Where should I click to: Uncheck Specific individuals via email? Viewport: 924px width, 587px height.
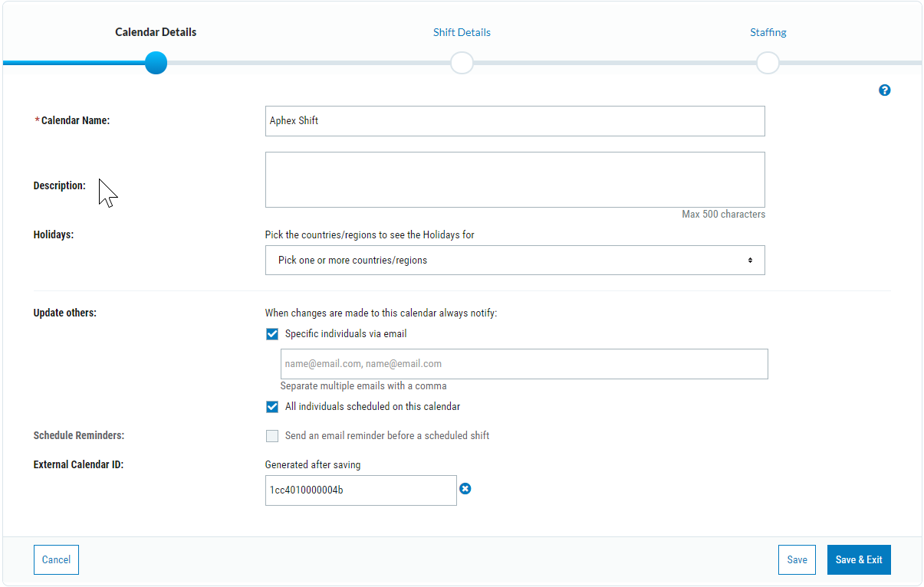click(272, 334)
